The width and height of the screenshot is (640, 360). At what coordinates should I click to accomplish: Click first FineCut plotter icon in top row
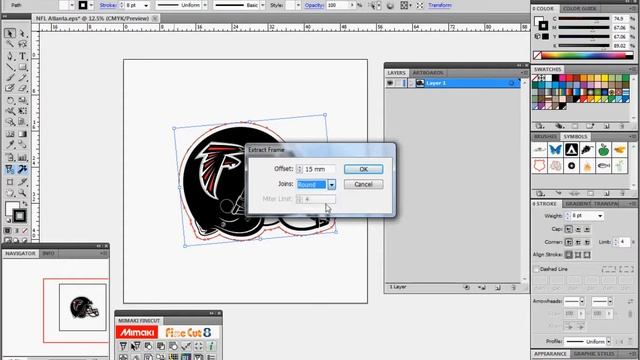(x=123, y=346)
